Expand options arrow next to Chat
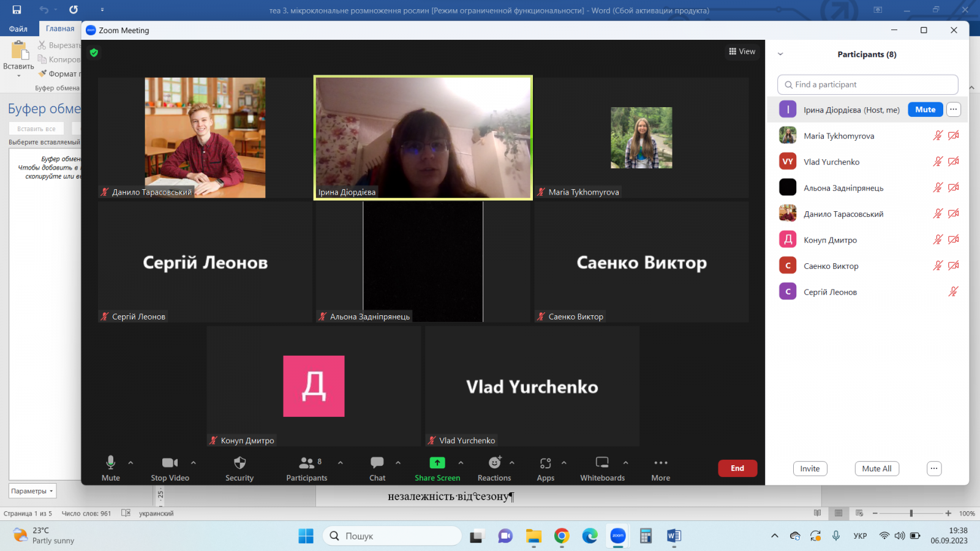 [398, 463]
